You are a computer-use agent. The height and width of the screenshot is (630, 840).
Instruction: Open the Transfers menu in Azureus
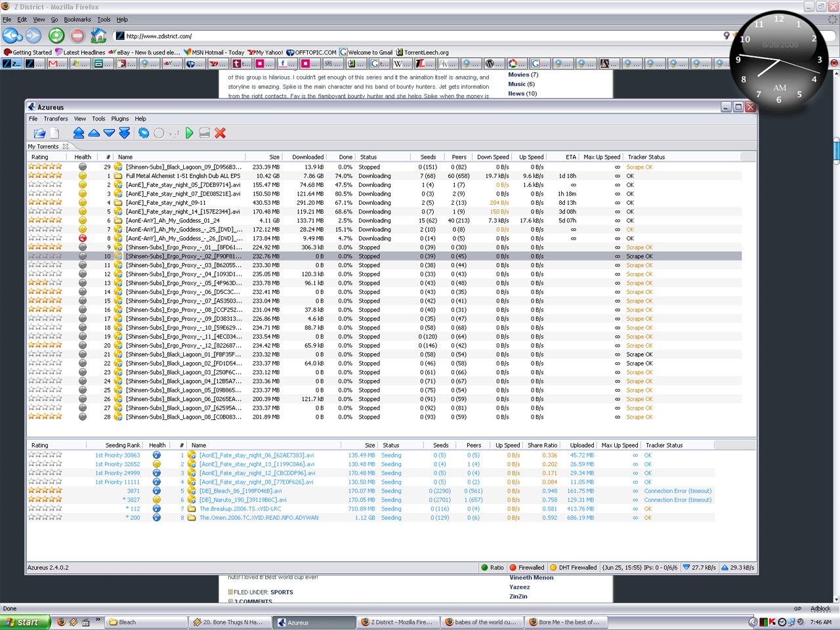tap(56, 119)
